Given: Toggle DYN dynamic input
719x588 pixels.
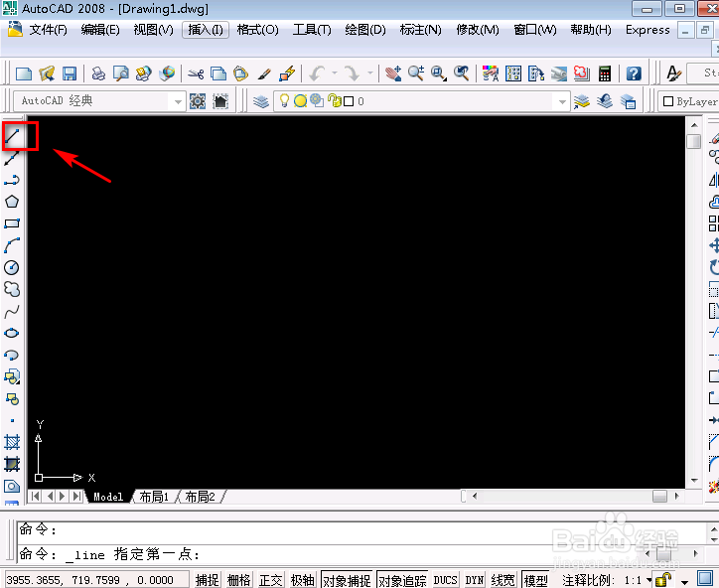Looking at the screenshot, I should pos(474,580).
